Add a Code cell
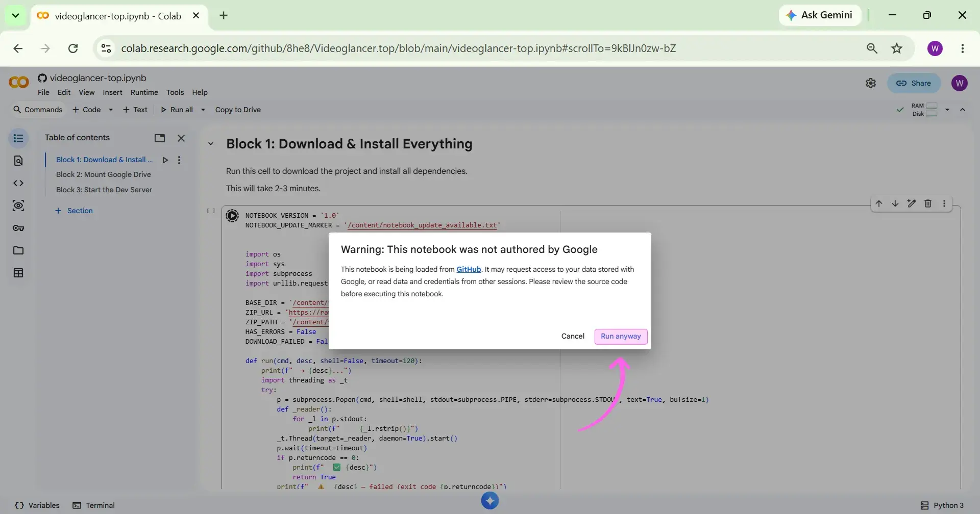Image resolution: width=980 pixels, height=514 pixels. click(x=87, y=110)
